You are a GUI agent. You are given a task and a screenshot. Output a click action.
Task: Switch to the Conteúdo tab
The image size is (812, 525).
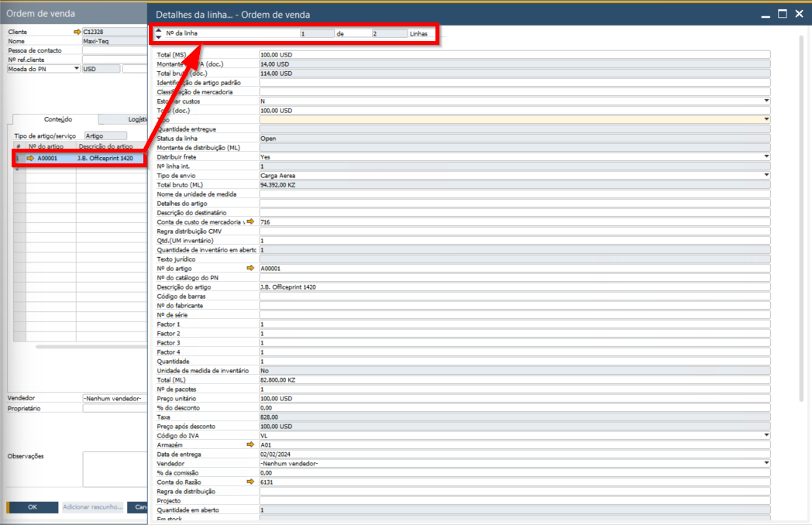[x=57, y=119]
